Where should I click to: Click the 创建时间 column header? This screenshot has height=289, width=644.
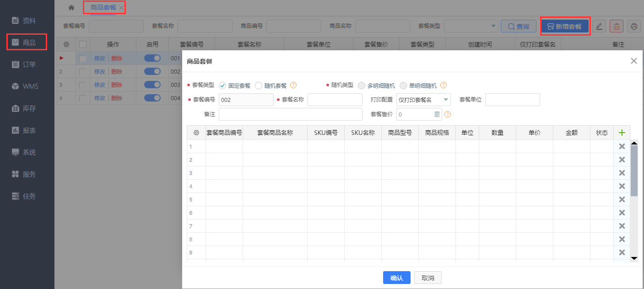tap(480, 44)
